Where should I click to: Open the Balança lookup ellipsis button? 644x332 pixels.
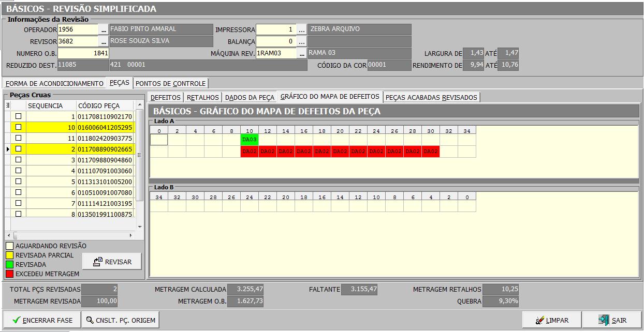pos(301,41)
